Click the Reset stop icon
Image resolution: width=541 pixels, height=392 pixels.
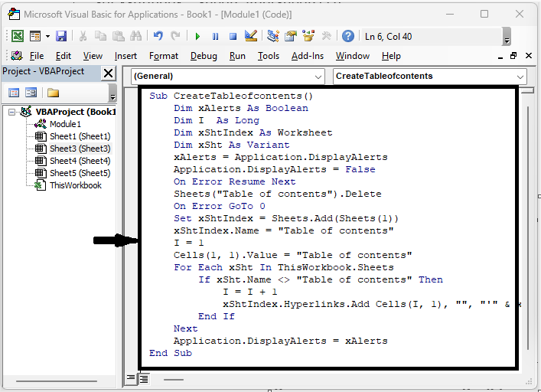coord(233,36)
